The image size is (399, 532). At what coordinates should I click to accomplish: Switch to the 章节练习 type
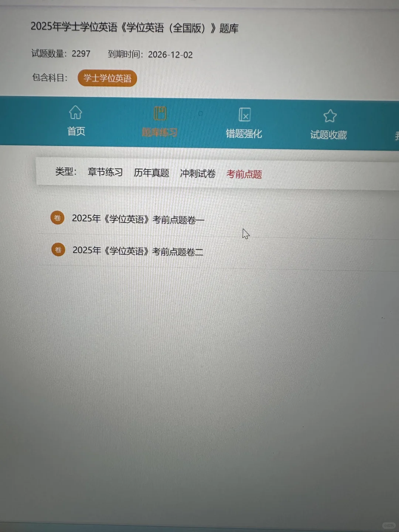tap(105, 173)
